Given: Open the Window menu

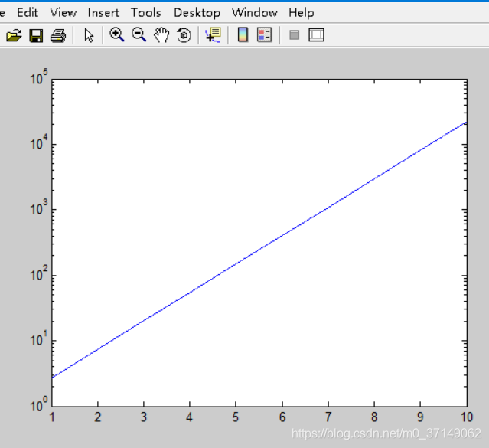Looking at the screenshot, I should (x=255, y=13).
